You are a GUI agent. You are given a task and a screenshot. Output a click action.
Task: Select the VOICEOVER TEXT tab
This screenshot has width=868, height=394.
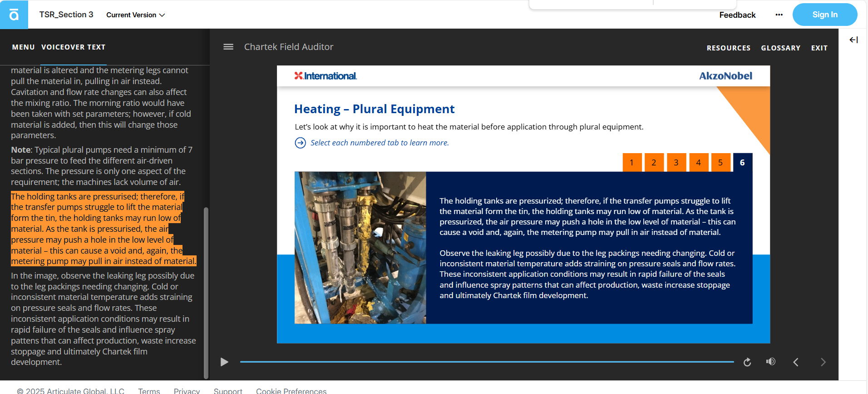[x=74, y=47]
